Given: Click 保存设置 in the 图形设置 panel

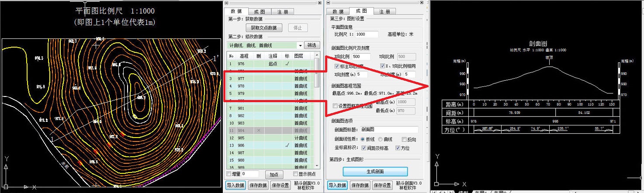Looking at the screenshot, I should coord(382,185).
